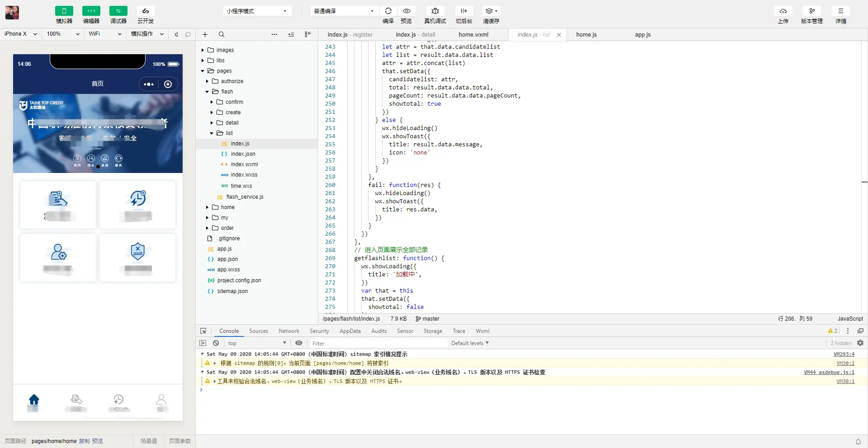The height and width of the screenshot is (448, 868).
Task: Open the VM293:4 source link
Action: point(844,355)
